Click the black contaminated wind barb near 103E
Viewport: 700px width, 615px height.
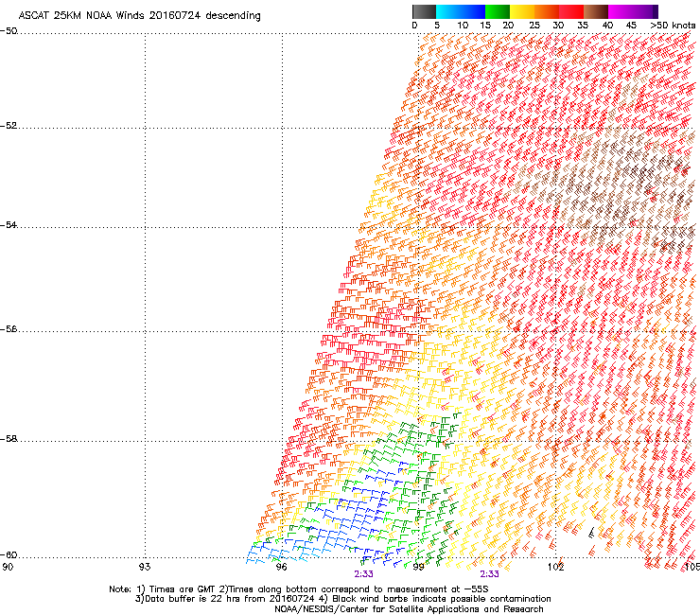coord(591,533)
